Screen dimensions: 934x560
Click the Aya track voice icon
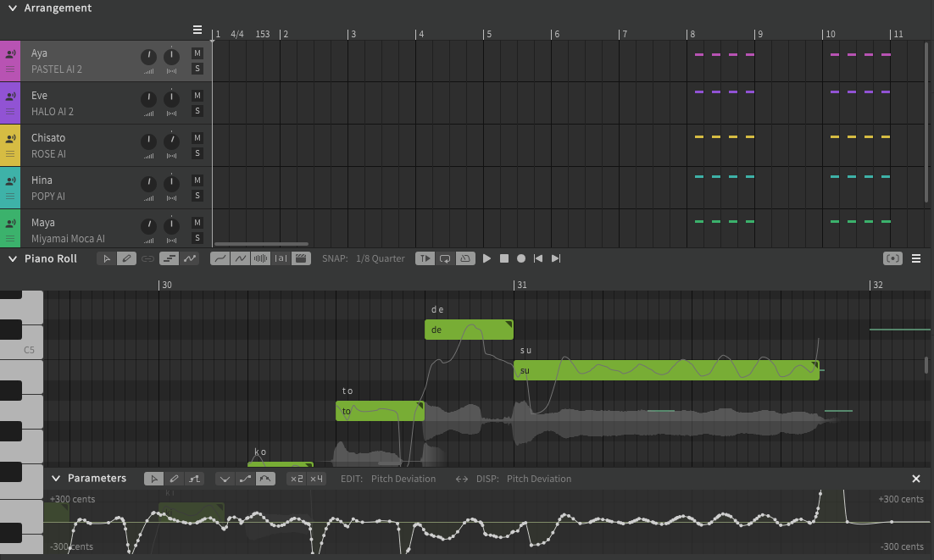(x=10, y=54)
